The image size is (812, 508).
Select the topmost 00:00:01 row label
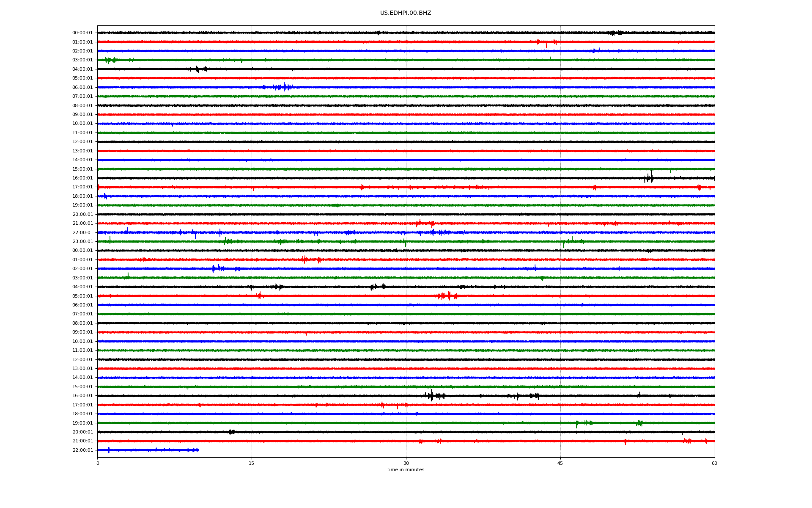click(x=82, y=33)
